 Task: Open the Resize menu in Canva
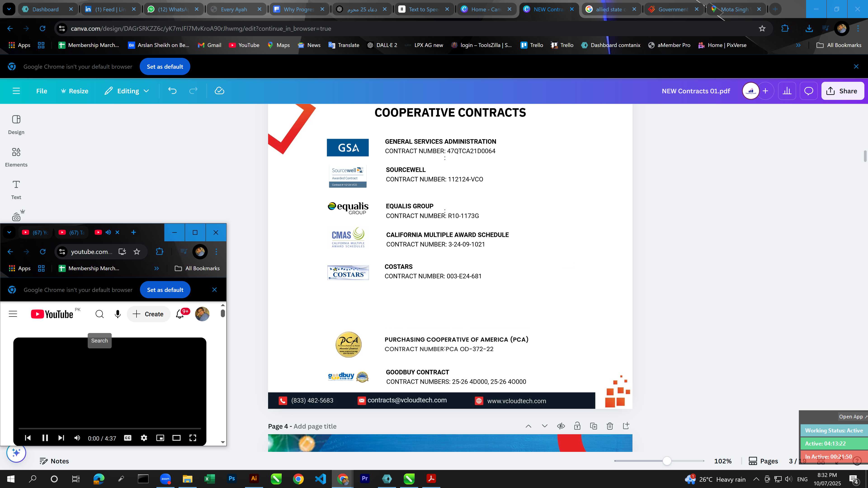click(x=74, y=91)
